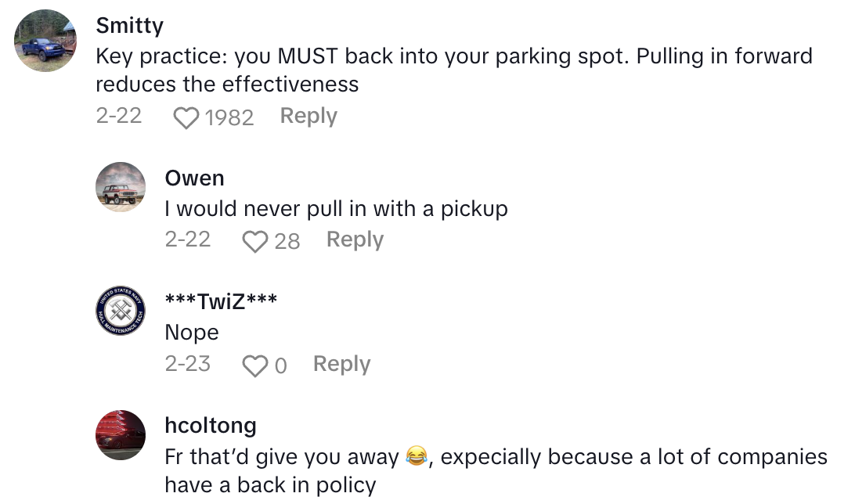Tap the heart on Owen's comment
Screen dimensions: 855x504
tap(254, 241)
